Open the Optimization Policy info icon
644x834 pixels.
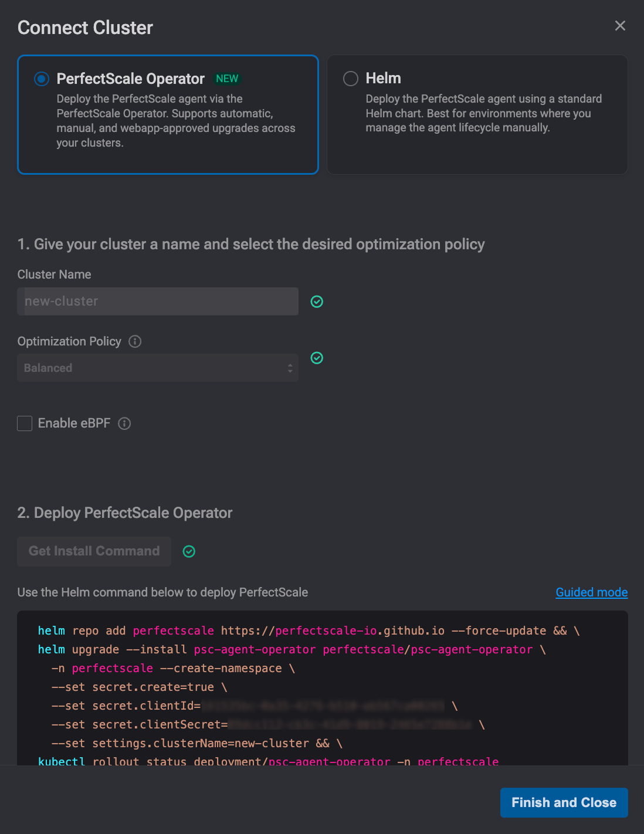coord(135,341)
